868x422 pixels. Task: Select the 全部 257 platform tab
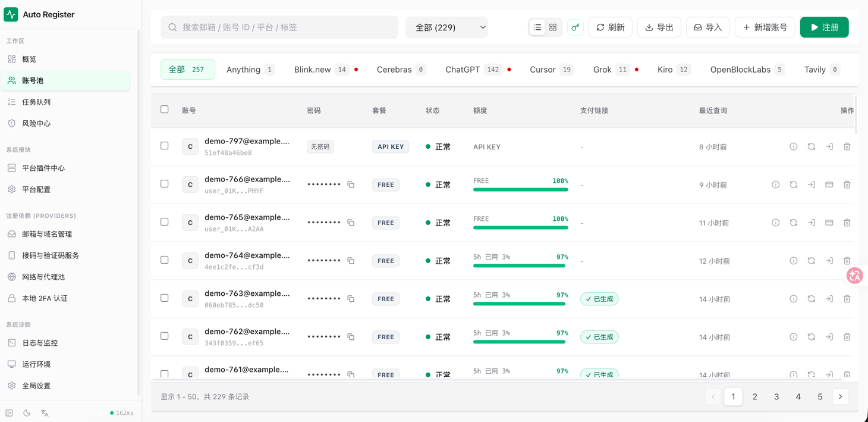point(188,70)
